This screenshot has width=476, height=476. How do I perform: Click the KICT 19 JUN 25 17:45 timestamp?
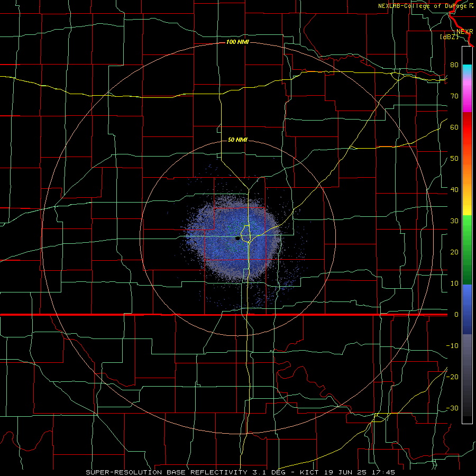tap(347, 472)
